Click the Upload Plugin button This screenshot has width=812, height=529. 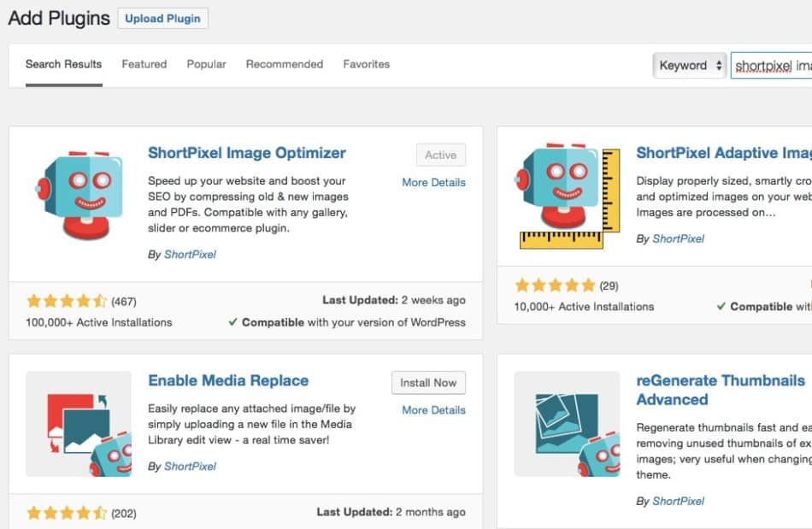point(162,19)
